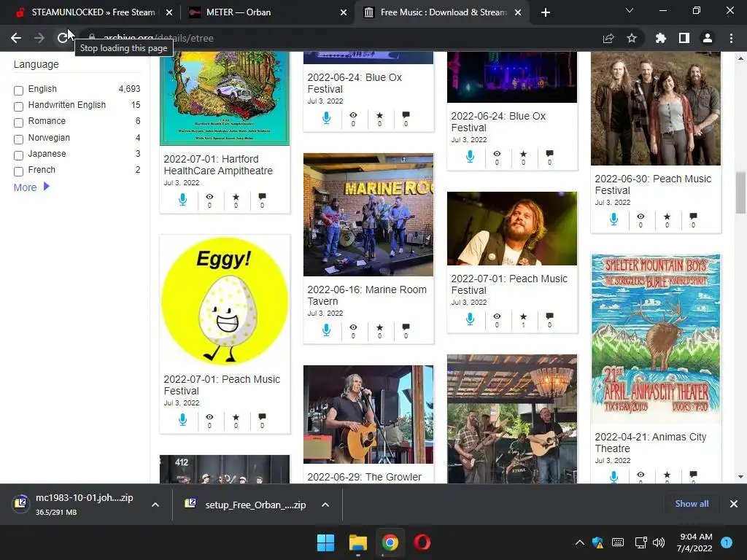Click the touch keyboard tray icon

click(618, 542)
